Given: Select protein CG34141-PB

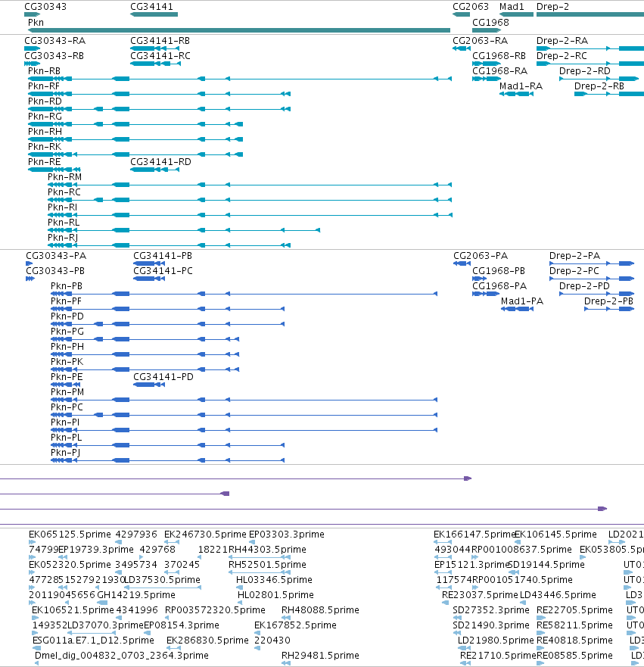Looking at the screenshot, I should 149,263.
